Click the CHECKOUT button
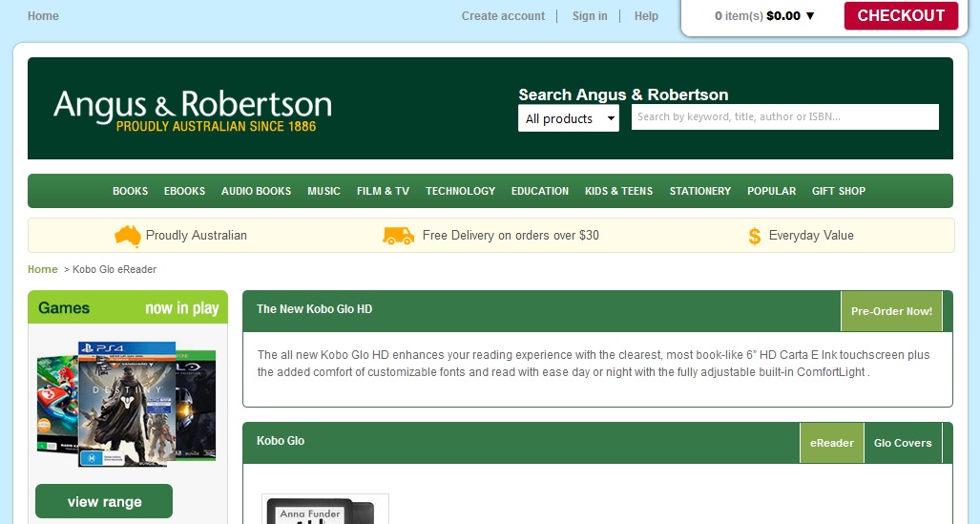Screen dimensions: 980x524 coord(901,15)
